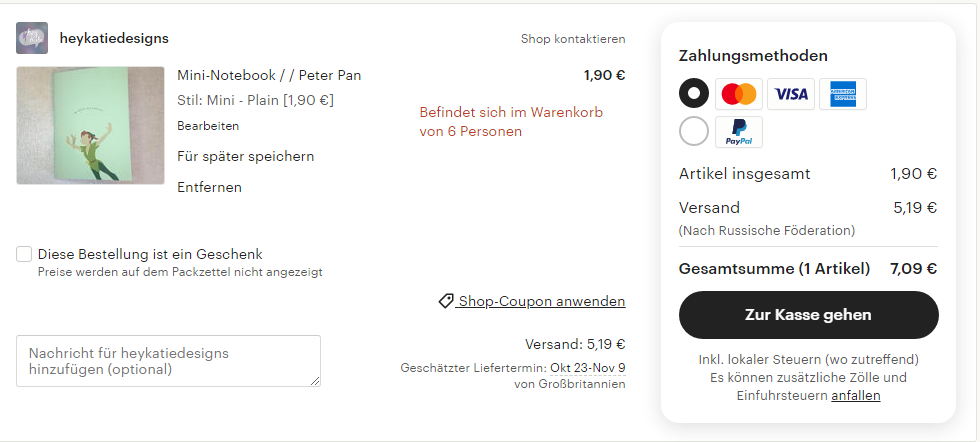
Task: Click the PayPal logo icon
Action: tap(739, 132)
